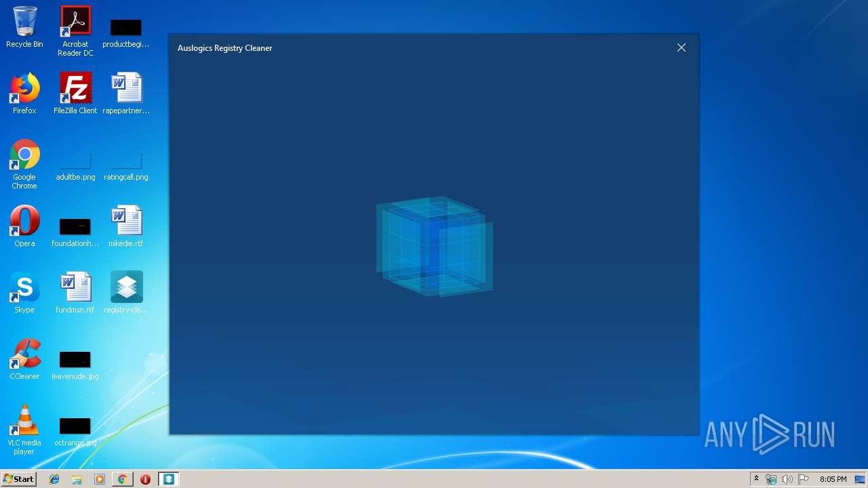Select the leavenude.jpg file icon
This screenshot has height=488, width=868.
pyautogui.click(x=75, y=365)
